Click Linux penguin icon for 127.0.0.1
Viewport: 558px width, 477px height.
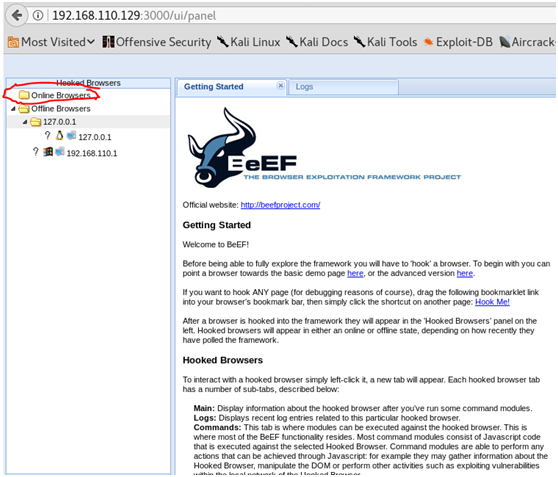[59, 136]
